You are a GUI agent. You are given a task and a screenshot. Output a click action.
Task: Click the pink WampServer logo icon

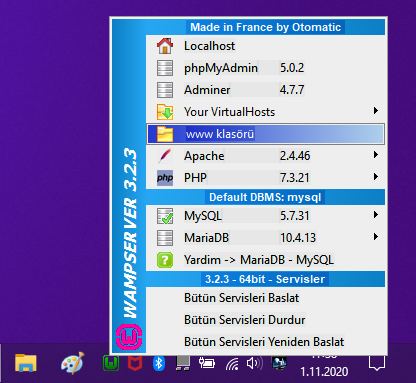tap(129, 337)
